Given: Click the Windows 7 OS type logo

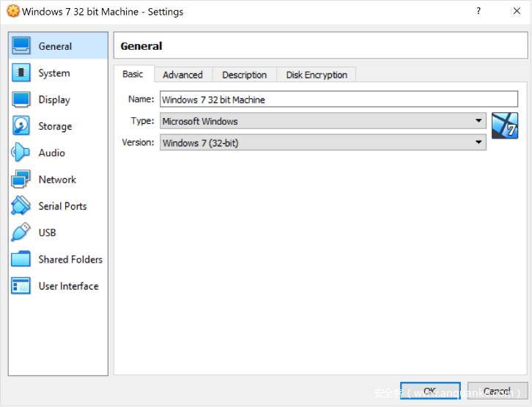Looking at the screenshot, I should click(505, 125).
